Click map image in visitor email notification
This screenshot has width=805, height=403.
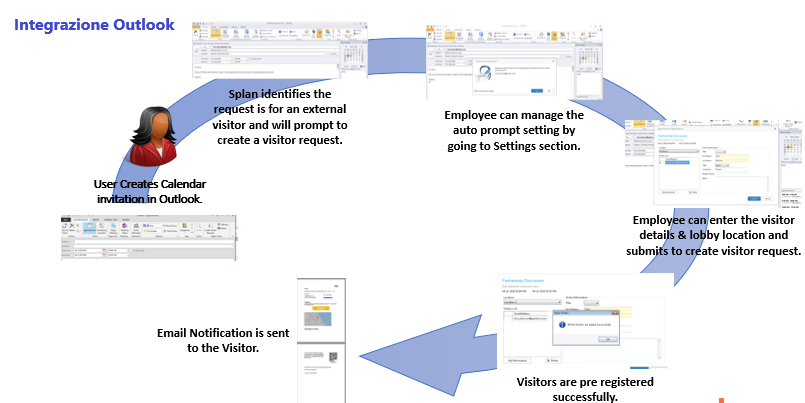(x=317, y=319)
